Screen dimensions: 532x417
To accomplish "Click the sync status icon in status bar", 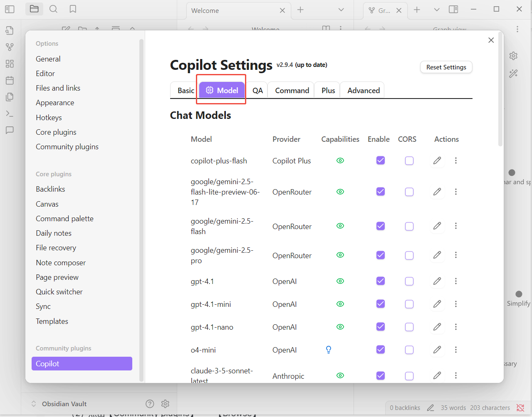I will click(x=520, y=407).
